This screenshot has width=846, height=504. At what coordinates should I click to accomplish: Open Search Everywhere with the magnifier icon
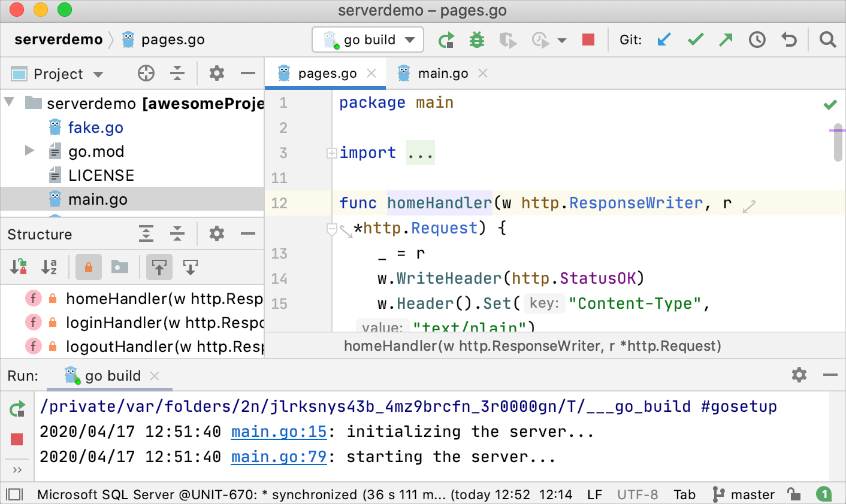[x=827, y=40]
